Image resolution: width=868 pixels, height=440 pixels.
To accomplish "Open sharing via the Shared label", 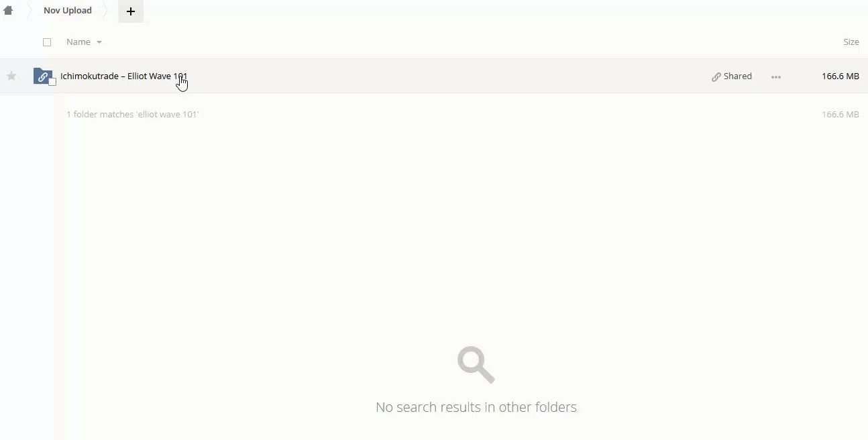I will coord(738,76).
